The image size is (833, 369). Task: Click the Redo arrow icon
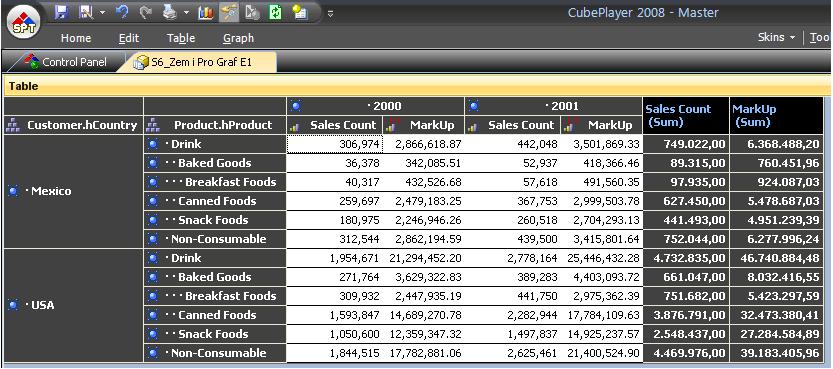pos(146,12)
